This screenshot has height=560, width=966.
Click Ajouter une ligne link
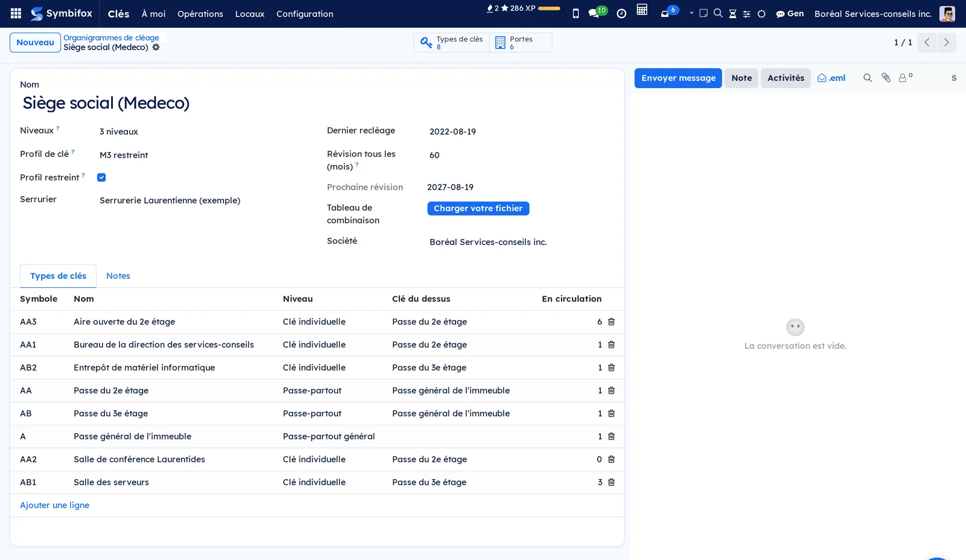pos(54,505)
